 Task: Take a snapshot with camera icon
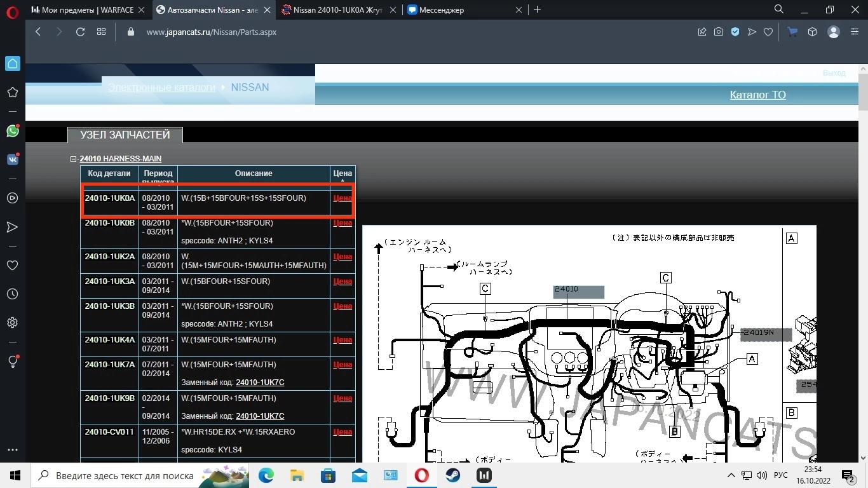pyautogui.click(x=719, y=32)
